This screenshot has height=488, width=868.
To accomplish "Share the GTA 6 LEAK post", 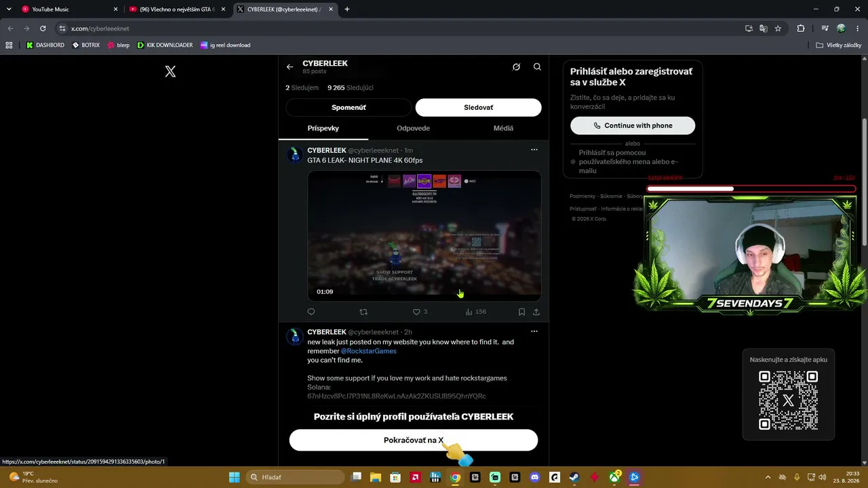I will pyautogui.click(x=536, y=312).
